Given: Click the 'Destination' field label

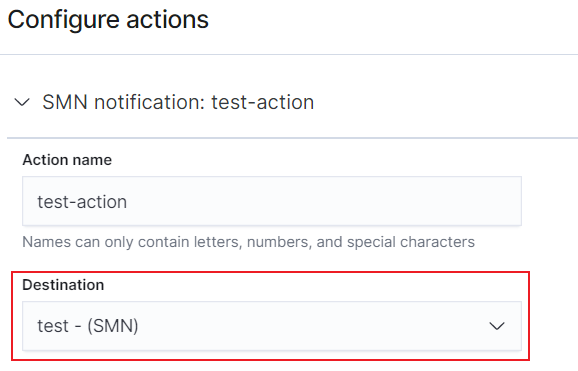Looking at the screenshot, I should [x=63, y=285].
